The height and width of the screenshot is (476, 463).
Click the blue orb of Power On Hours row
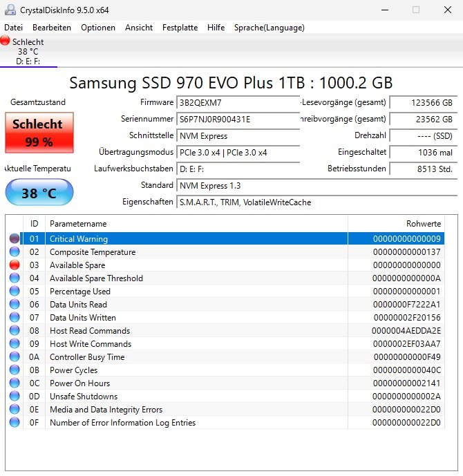point(15,383)
